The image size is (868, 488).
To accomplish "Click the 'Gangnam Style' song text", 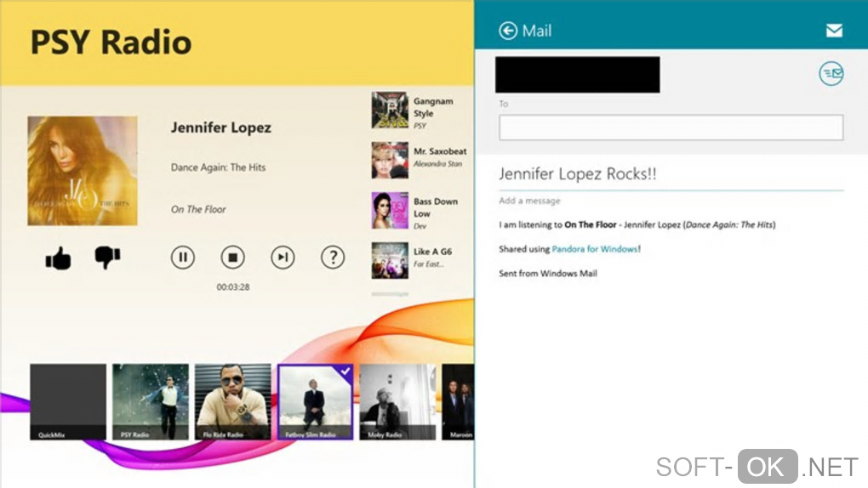I will (433, 107).
